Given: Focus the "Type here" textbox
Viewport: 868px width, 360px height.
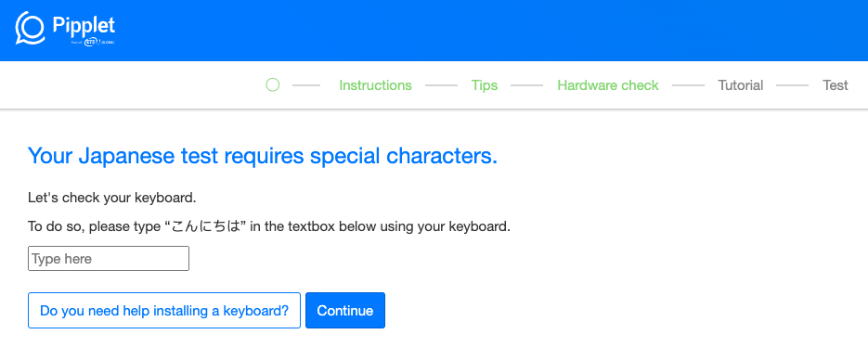Looking at the screenshot, I should coord(109,258).
